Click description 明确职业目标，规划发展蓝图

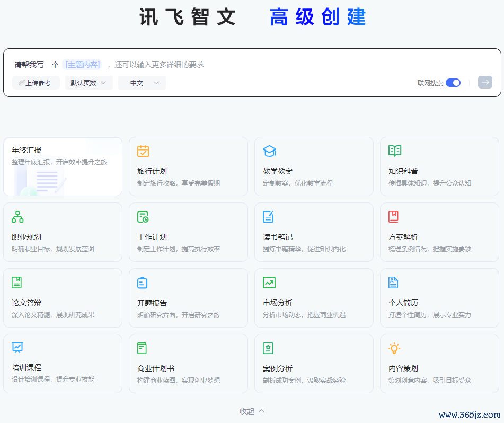click(53, 249)
